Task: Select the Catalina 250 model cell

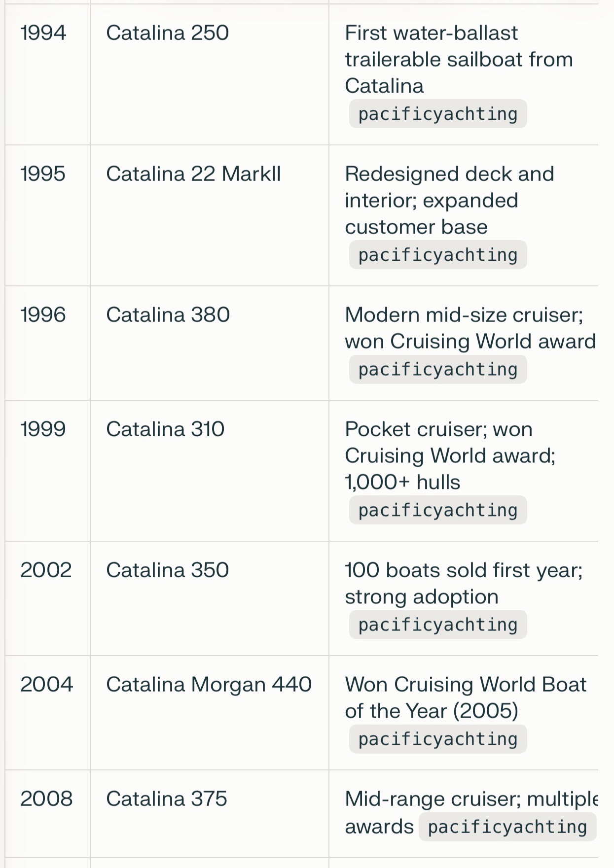Action: [x=167, y=33]
